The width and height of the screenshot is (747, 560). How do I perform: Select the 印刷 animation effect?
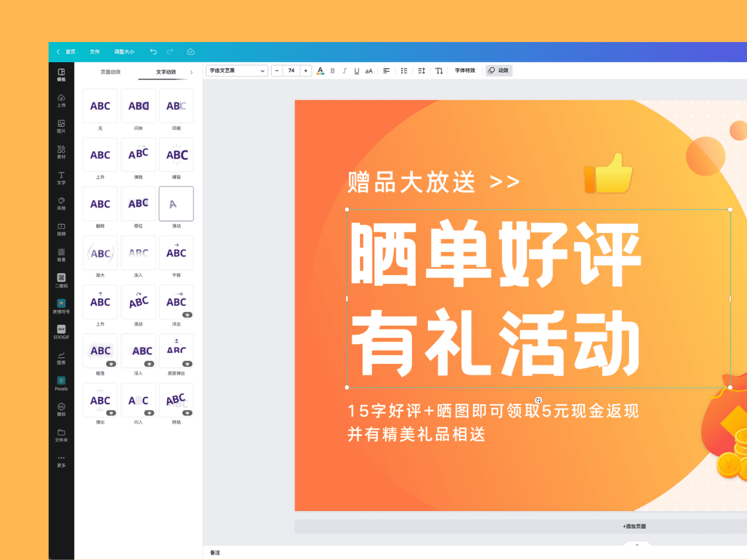[x=176, y=106]
